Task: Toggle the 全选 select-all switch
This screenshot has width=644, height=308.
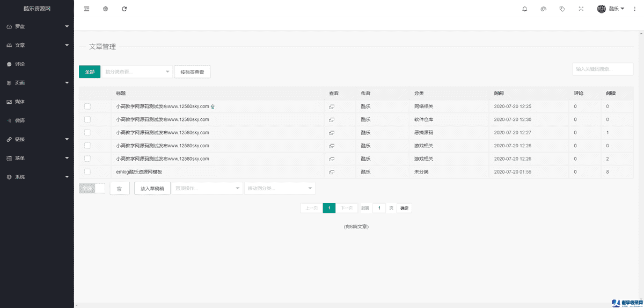Action: click(x=92, y=188)
